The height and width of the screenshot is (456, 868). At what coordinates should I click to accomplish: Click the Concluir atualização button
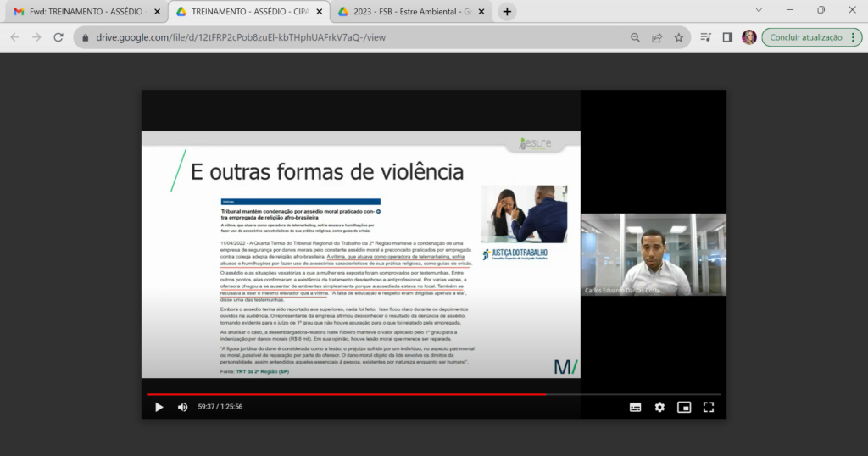click(804, 37)
